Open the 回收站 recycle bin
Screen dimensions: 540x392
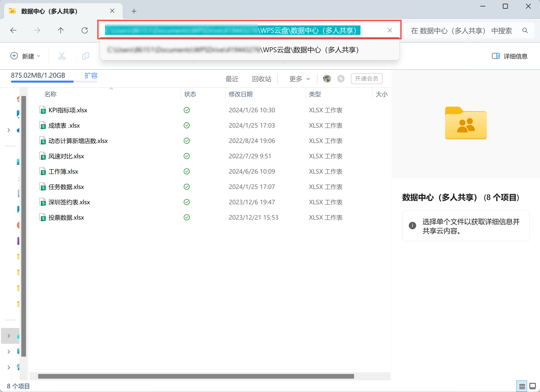pos(262,79)
